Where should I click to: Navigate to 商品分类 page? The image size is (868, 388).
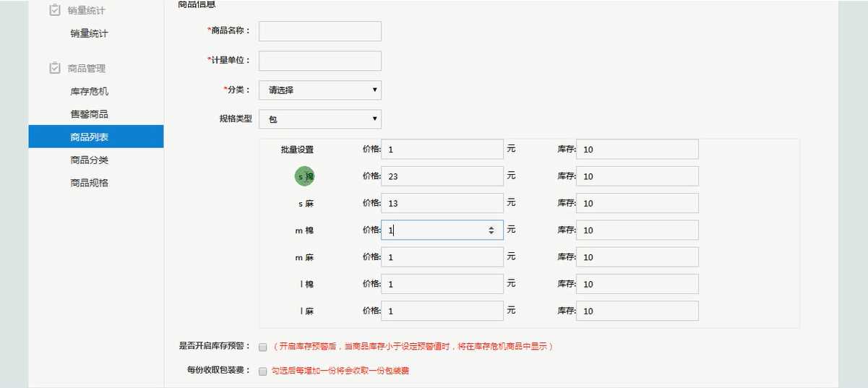tap(89, 160)
